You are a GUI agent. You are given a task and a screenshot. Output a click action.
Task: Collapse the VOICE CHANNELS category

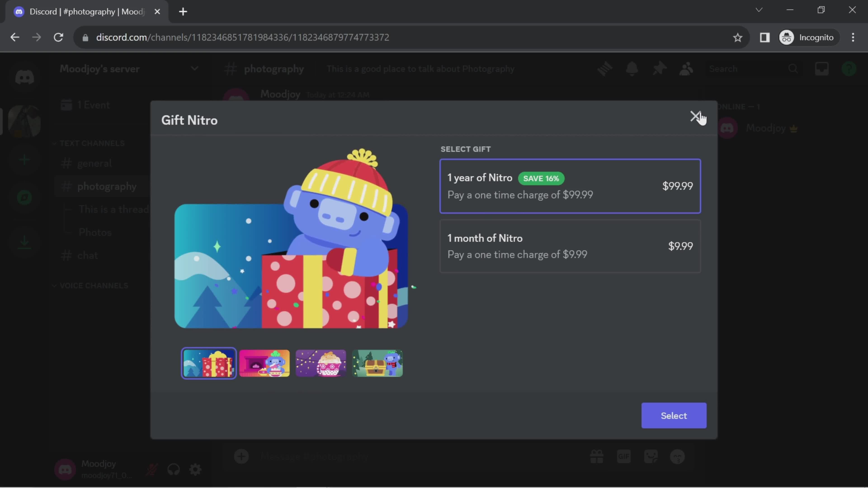(90, 286)
